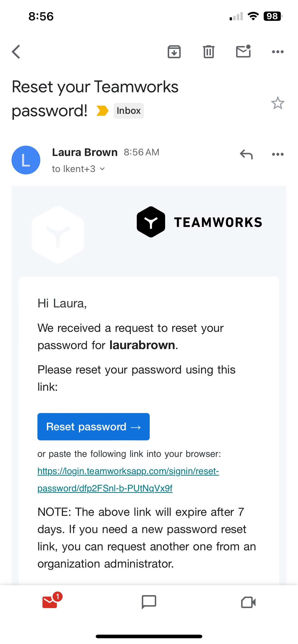Open Gmail inbox via red envelope icon
Viewport: 298px width, 644px height.
tap(50, 603)
